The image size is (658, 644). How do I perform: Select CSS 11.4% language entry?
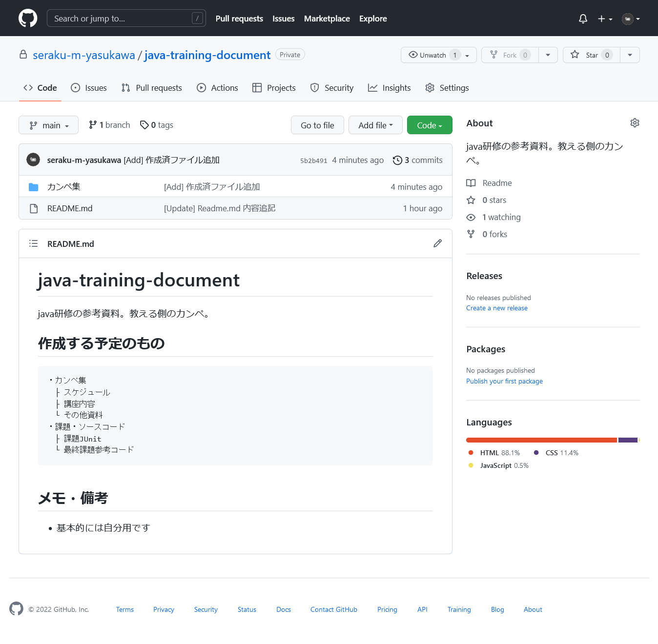coord(556,453)
